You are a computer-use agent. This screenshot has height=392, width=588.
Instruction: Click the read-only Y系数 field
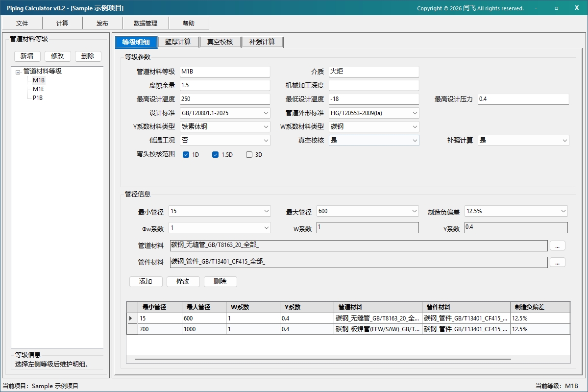click(x=516, y=227)
